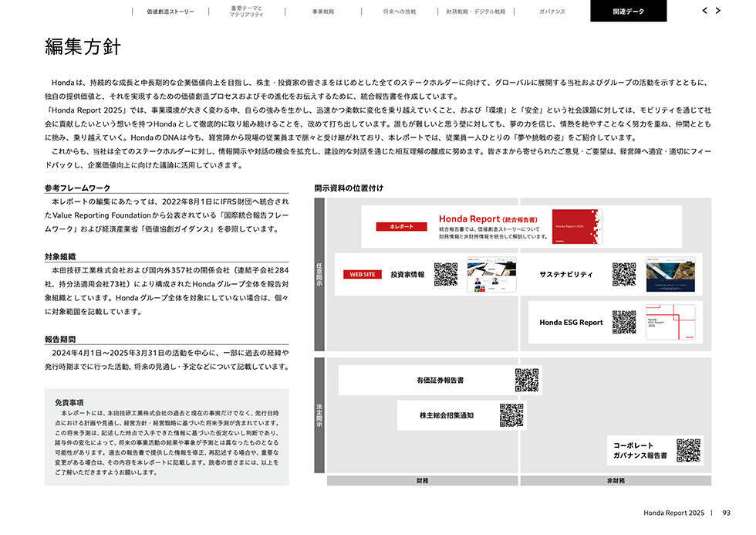The image size is (756, 535).
Task: Open the investor information website thumbnail
Action: [x=491, y=274]
